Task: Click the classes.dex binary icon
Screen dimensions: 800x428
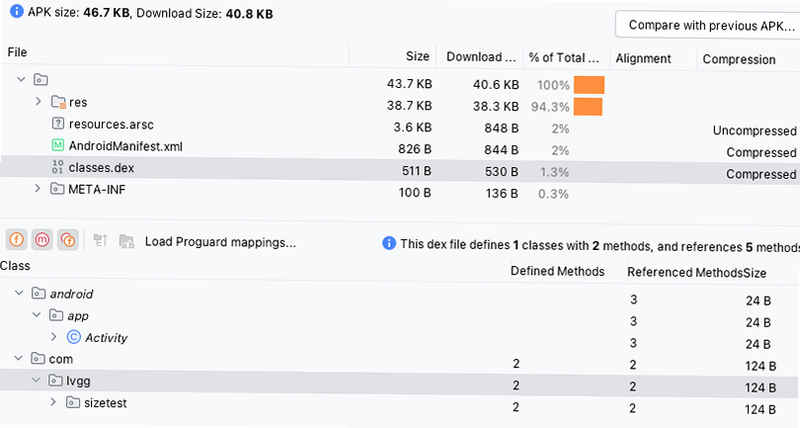Action: tap(58, 167)
